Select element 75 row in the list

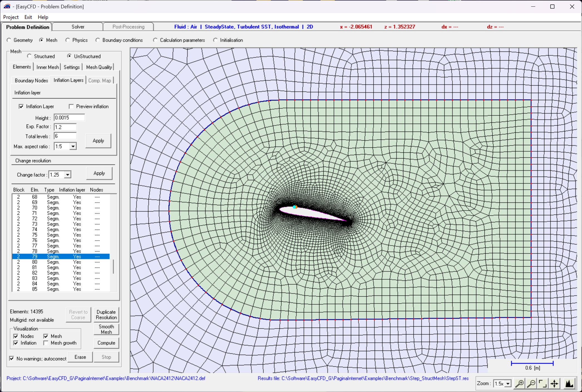point(61,235)
